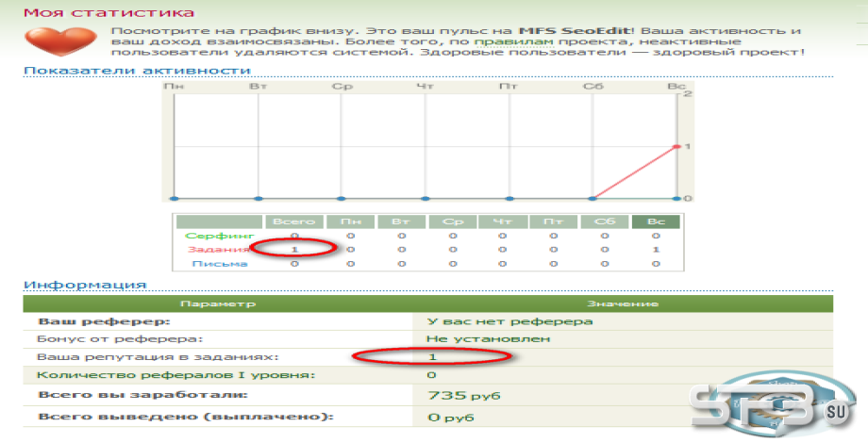Click the Информация section heading
The width and height of the screenshot is (868, 443).
[x=85, y=285]
